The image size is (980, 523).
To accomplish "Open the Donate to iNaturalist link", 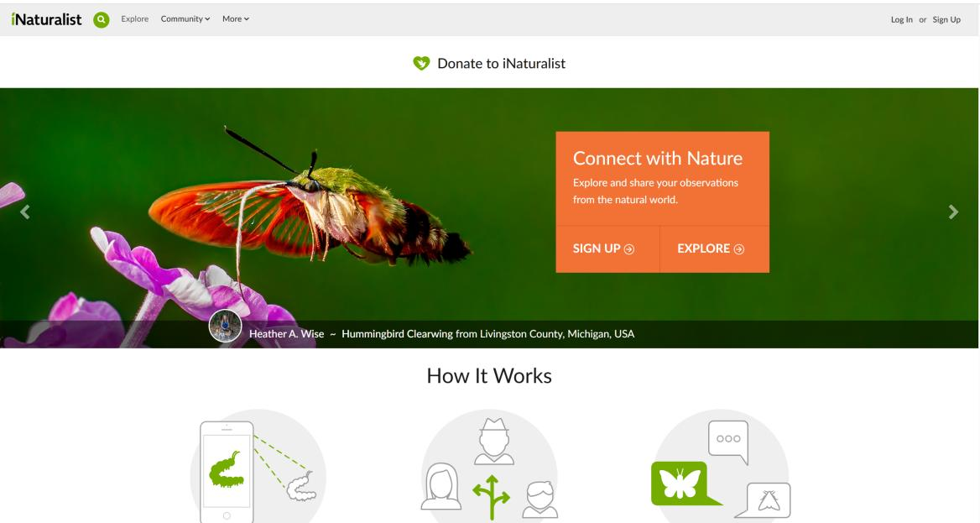I will pos(501,63).
